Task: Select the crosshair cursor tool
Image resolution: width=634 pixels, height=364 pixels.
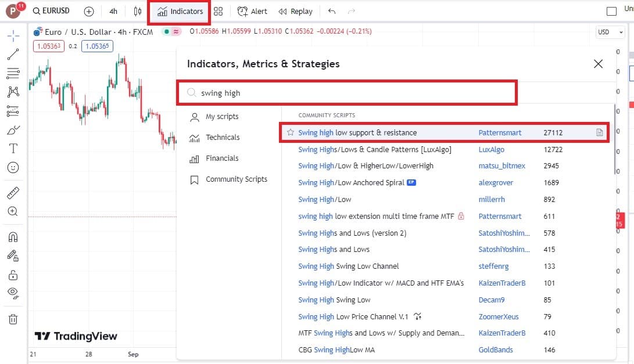Action: 13,35
